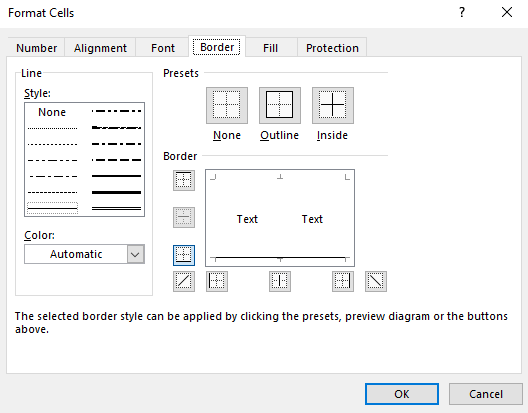
Task: Select the slanted dash-dot line style
Action: (117, 128)
